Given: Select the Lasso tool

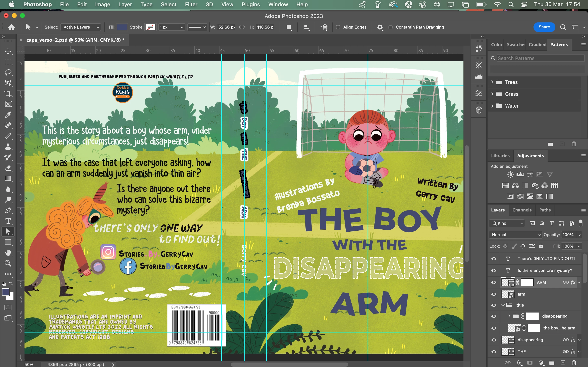Looking at the screenshot, I should [x=8, y=72].
